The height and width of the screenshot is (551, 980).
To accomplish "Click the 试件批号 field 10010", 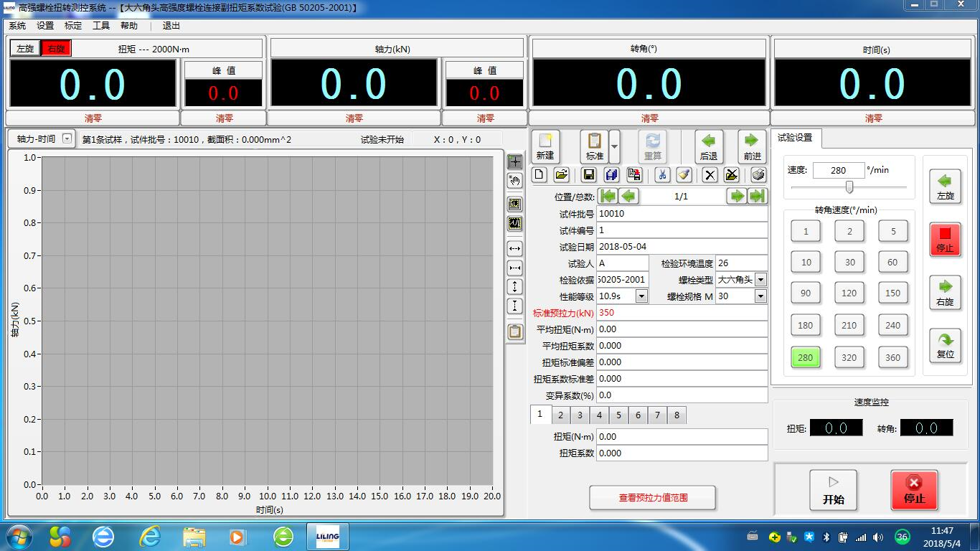I will click(682, 214).
